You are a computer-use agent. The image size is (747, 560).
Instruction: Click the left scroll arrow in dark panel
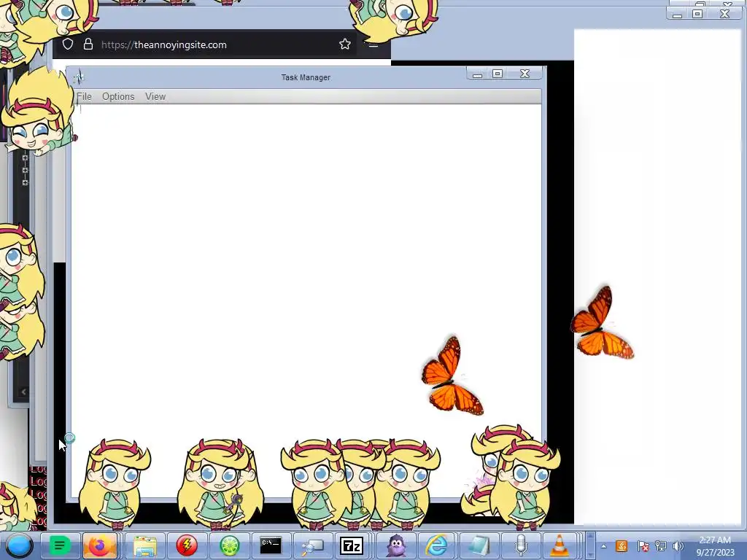pyautogui.click(x=23, y=392)
